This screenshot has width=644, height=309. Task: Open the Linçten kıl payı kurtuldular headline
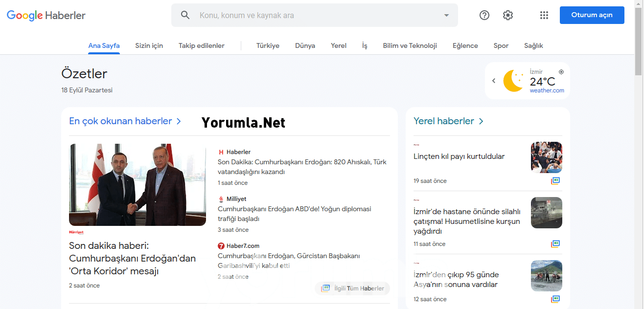point(459,156)
